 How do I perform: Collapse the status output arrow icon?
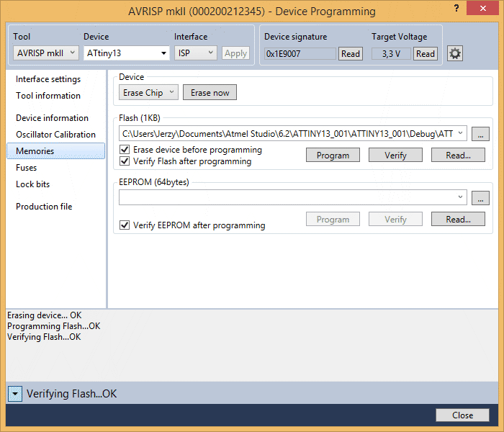pos(15,394)
